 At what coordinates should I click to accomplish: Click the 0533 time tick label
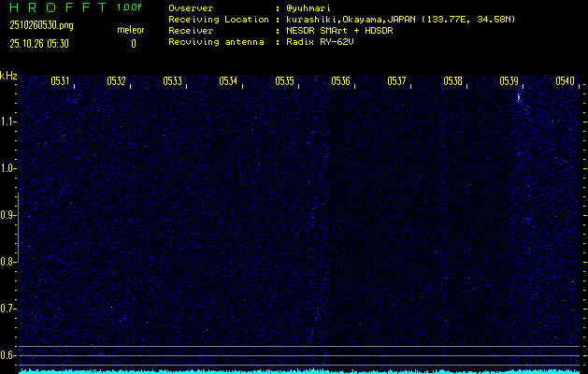click(172, 81)
